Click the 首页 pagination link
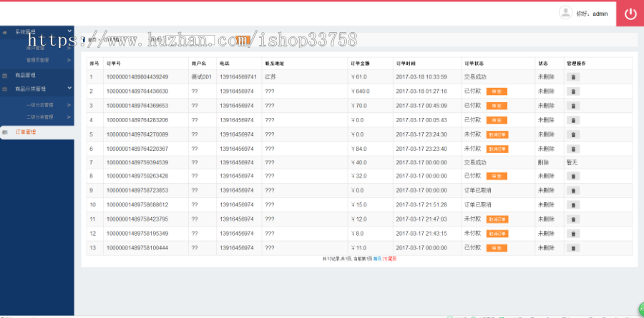Screen dimensions: 644x318 click(377, 258)
